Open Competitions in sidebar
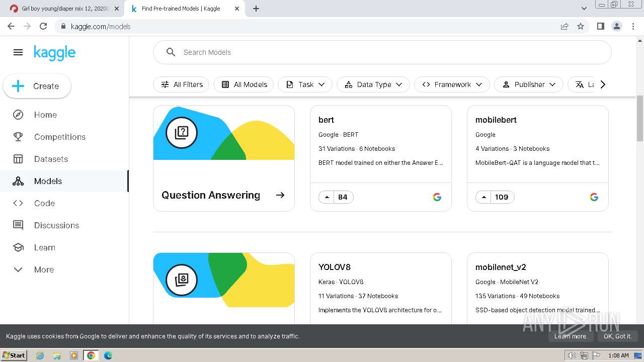The width and height of the screenshot is (644, 362). tap(64, 137)
